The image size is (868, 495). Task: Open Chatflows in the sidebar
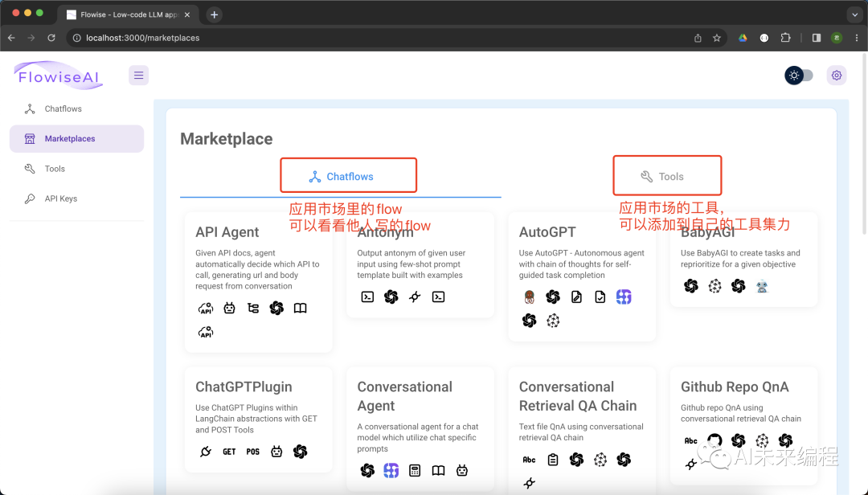76,108
